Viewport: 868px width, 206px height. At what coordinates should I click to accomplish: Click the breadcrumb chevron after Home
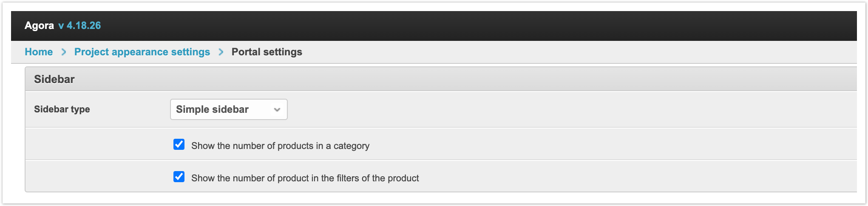(x=64, y=52)
